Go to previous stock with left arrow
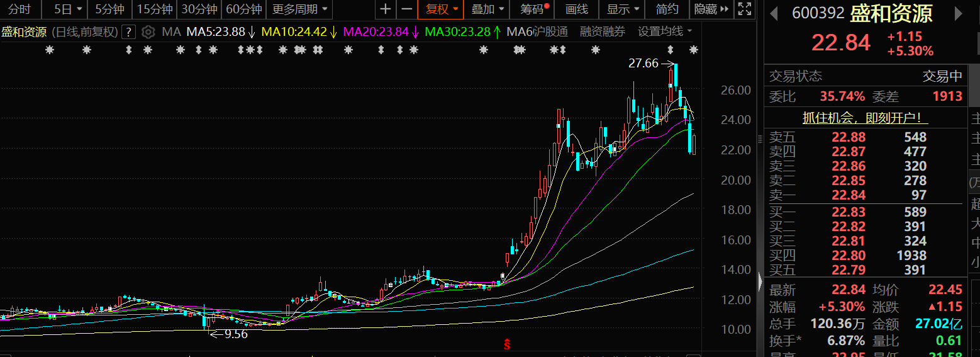The image size is (980, 357). tap(774, 13)
